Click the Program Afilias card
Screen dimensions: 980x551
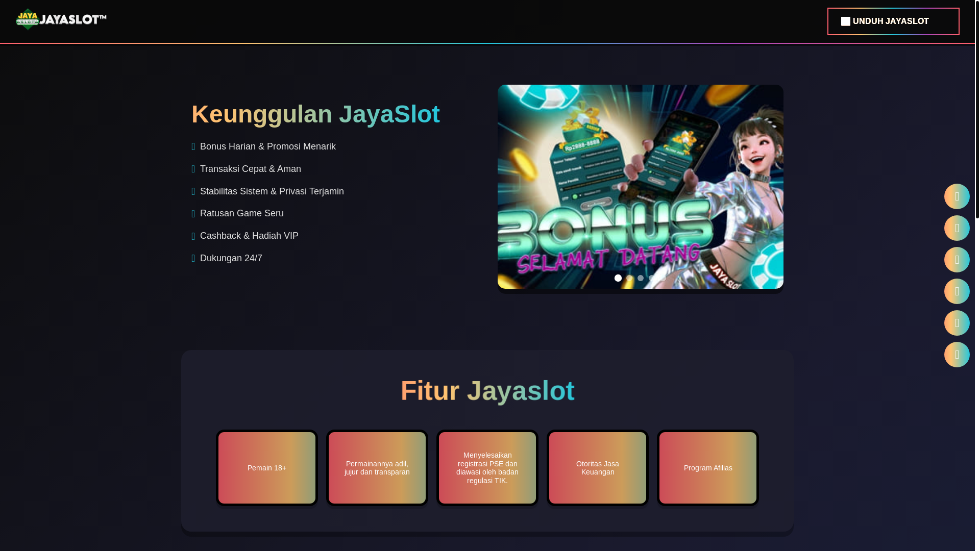tap(708, 468)
